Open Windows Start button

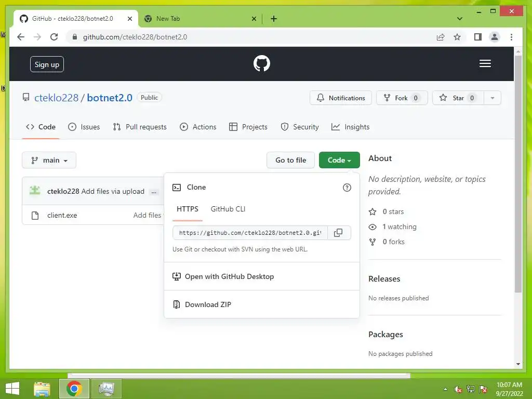pos(12,389)
